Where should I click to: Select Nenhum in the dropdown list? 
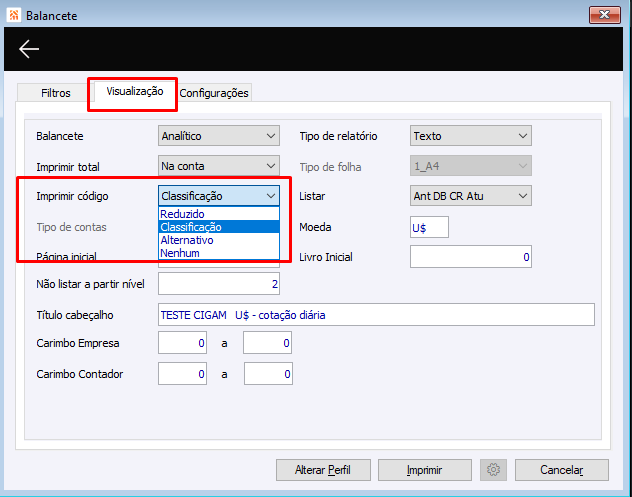tap(219, 253)
